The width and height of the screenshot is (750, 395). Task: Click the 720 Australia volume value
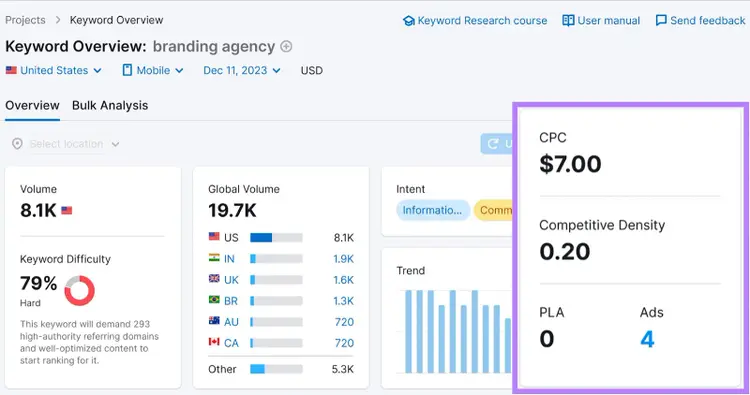pyautogui.click(x=344, y=322)
